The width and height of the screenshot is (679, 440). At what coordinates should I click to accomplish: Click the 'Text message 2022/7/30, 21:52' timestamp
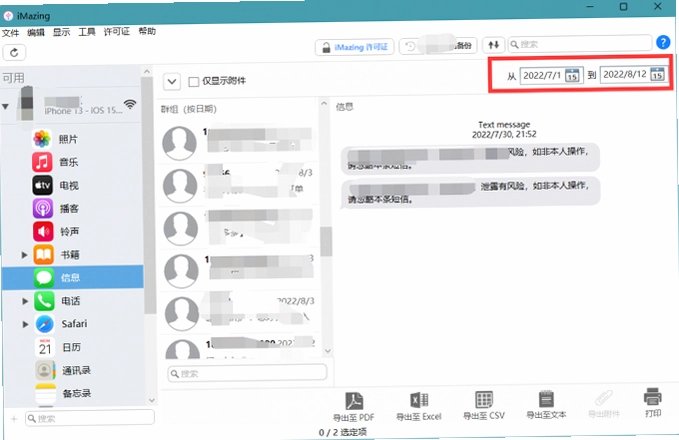click(x=504, y=129)
